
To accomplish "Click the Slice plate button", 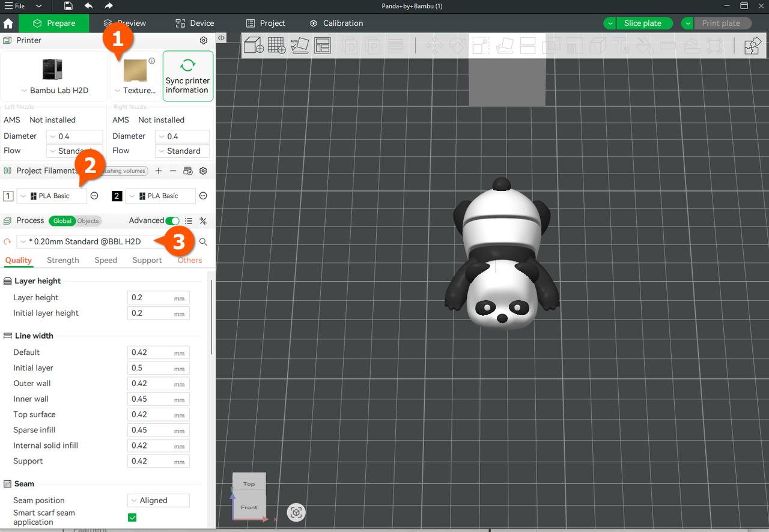I will pos(643,23).
